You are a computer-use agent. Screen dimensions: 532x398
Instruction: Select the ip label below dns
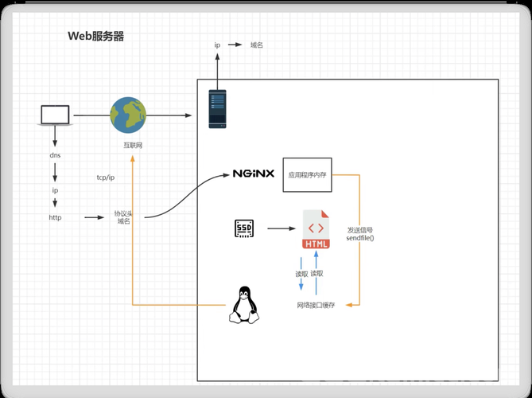(55, 190)
